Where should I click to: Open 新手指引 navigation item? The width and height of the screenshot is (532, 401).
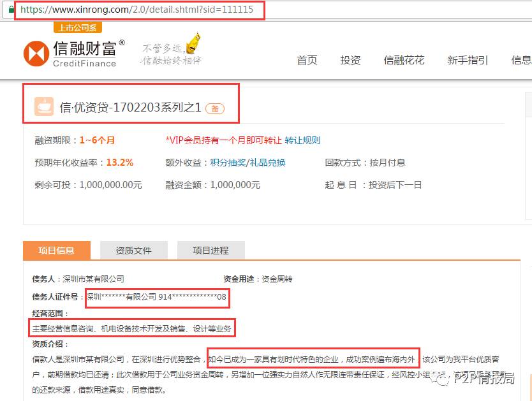click(467, 61)
